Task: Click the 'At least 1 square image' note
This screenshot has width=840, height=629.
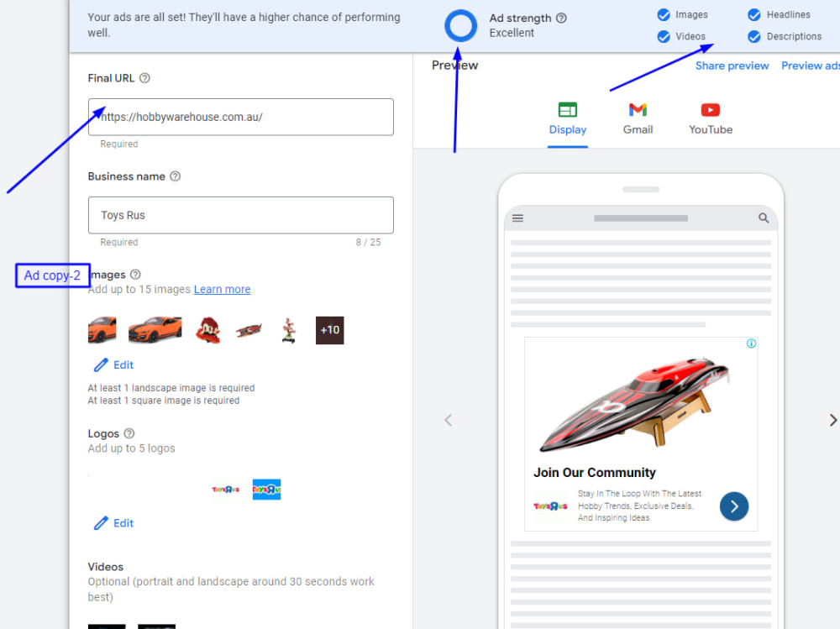Action: click(164, 401)
